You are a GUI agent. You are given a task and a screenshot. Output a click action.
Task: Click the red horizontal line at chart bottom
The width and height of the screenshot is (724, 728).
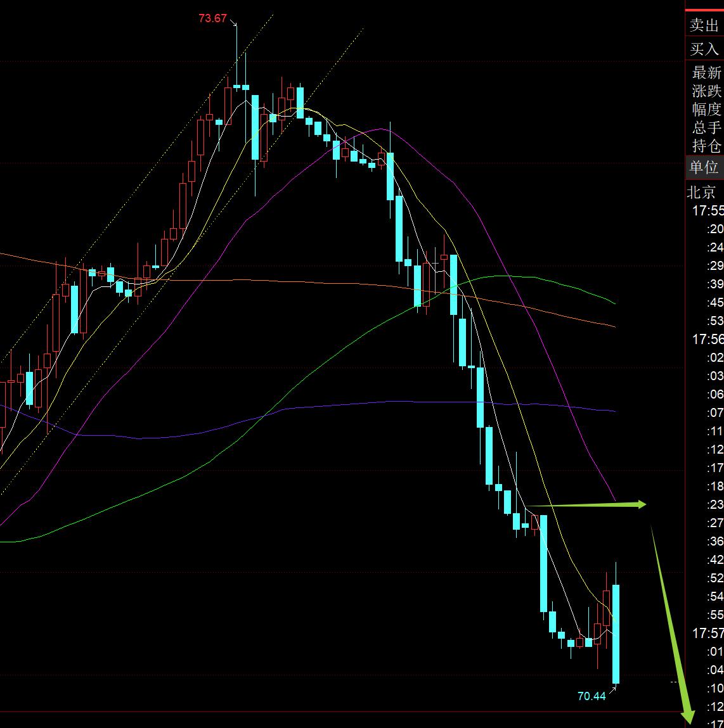tap(342, 712)
